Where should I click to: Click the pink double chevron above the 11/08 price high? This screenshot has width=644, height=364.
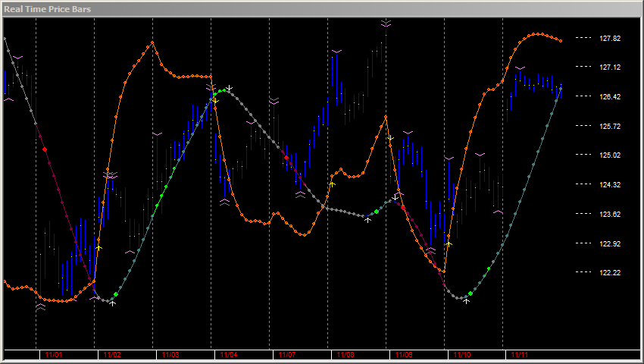386,23
